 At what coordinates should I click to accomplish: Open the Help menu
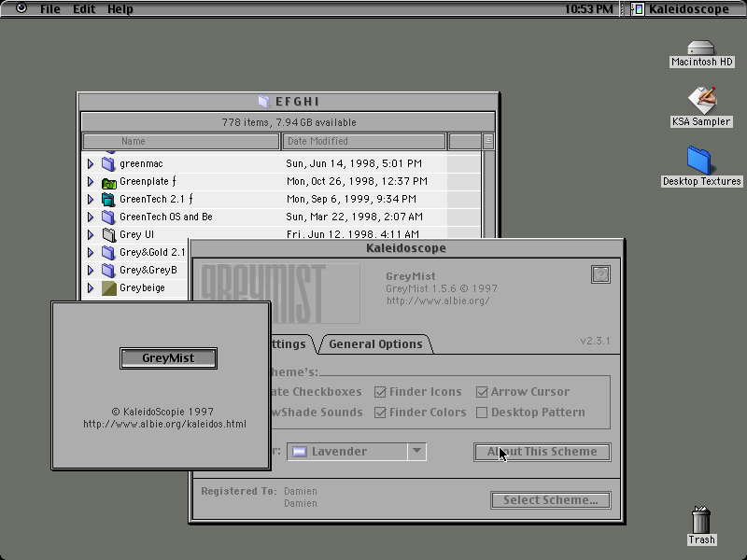tap(120, 9)
